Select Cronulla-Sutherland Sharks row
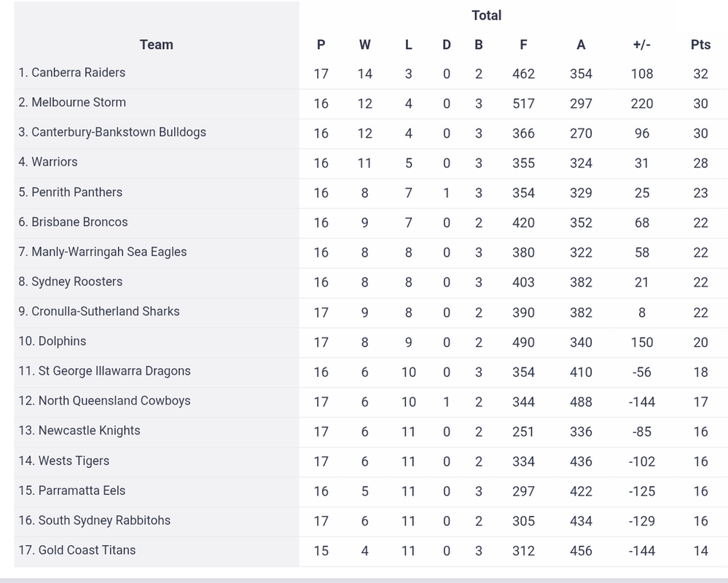Screen dimensions: 728x583 371,312
